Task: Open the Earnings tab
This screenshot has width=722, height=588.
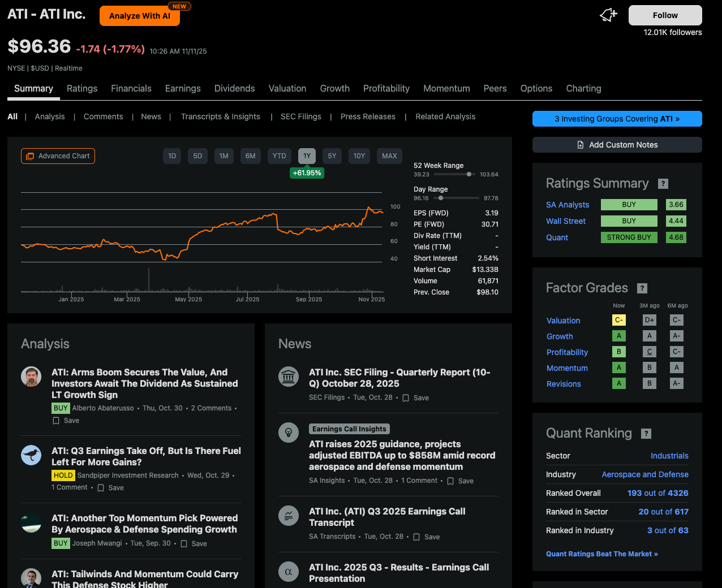Action: (183, 89)
